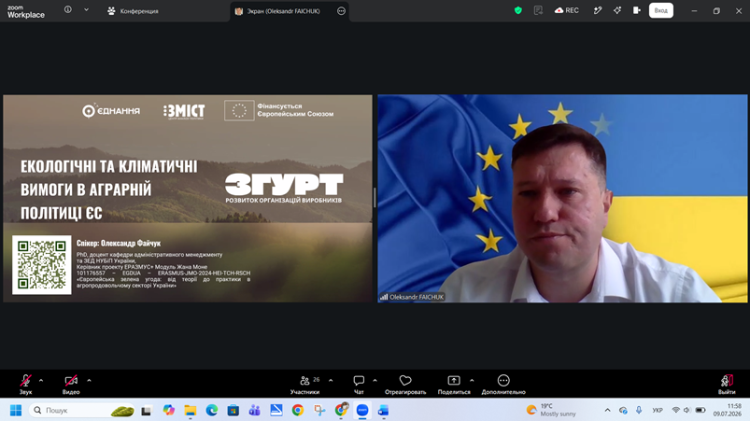The image size is (750, 421).
Task: Unmute microphone with the Звук button
Action: [x=26, y=384]
